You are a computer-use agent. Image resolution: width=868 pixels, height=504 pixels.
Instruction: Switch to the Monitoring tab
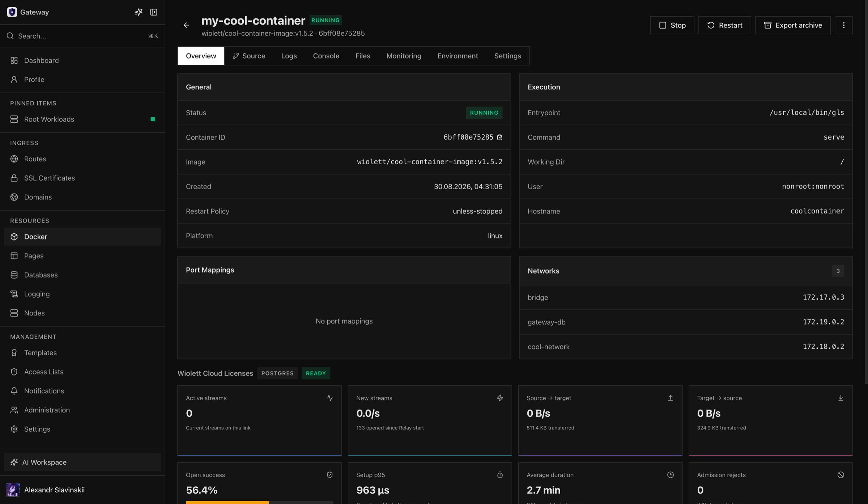(x=404, y=56)
